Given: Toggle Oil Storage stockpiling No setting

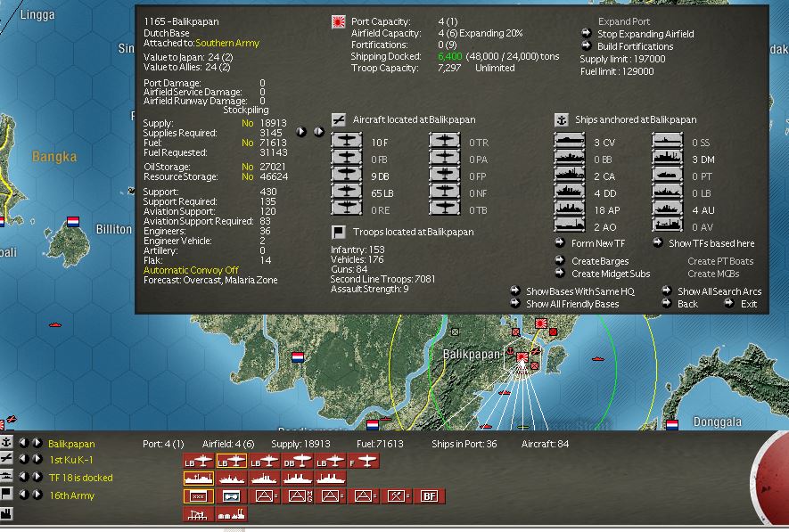Looking at the screenshot, I should [x=247, y=167].
